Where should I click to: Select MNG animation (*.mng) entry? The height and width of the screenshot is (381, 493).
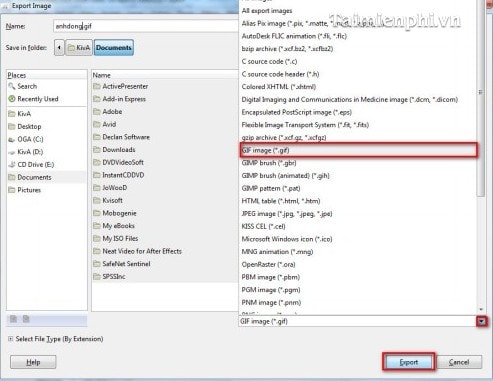pyautogui.click(x=277, y=252)
